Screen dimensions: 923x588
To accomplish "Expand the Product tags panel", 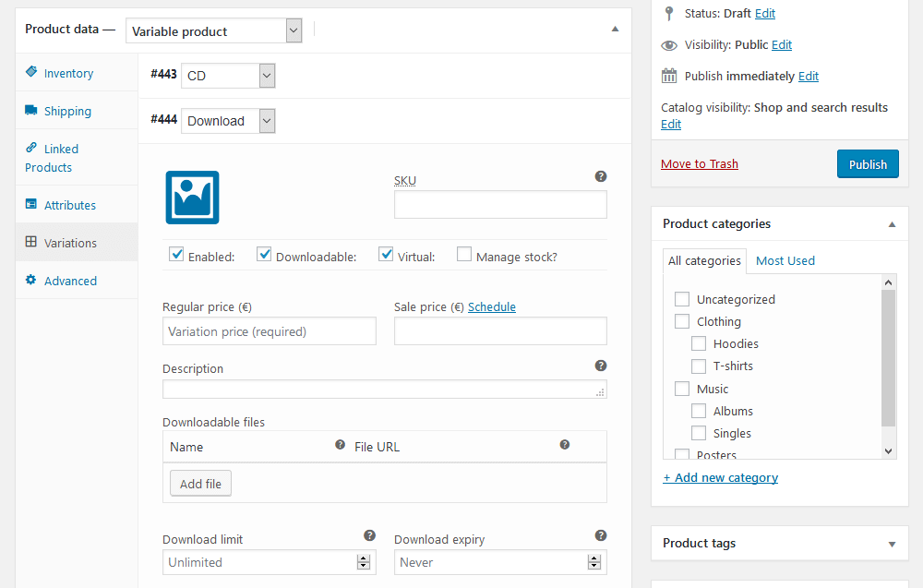I will pos(892,544).
